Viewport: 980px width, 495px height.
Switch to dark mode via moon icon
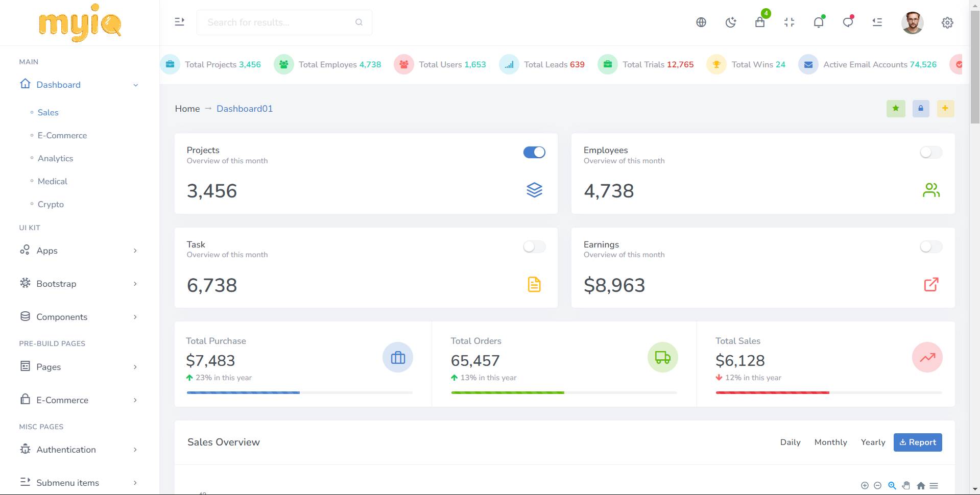pos(731,22)
